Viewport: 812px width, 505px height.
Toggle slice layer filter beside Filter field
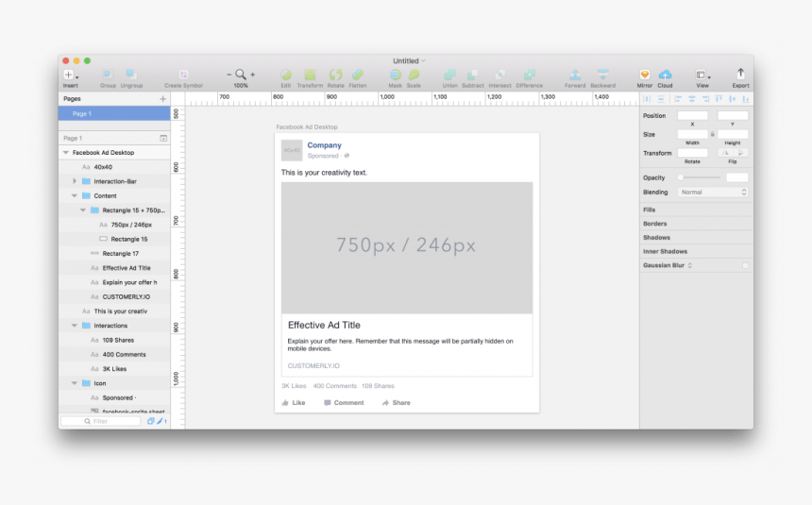pyautogui.click(x=161, y=421)
